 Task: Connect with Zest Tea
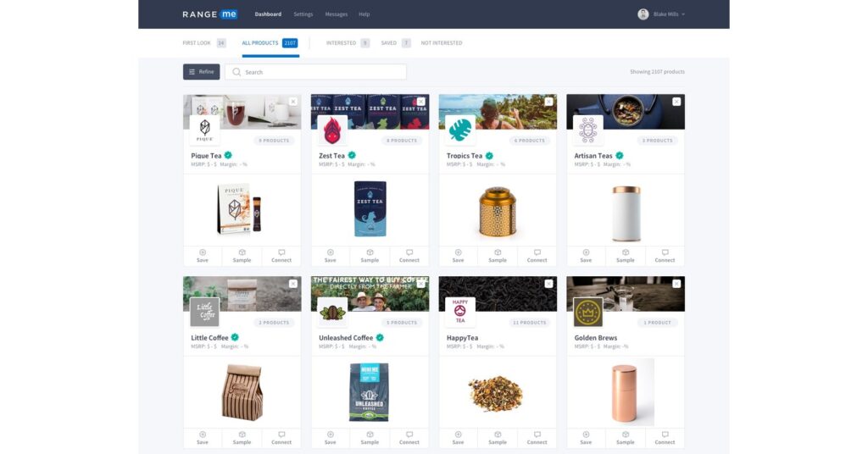click(409, 256)
